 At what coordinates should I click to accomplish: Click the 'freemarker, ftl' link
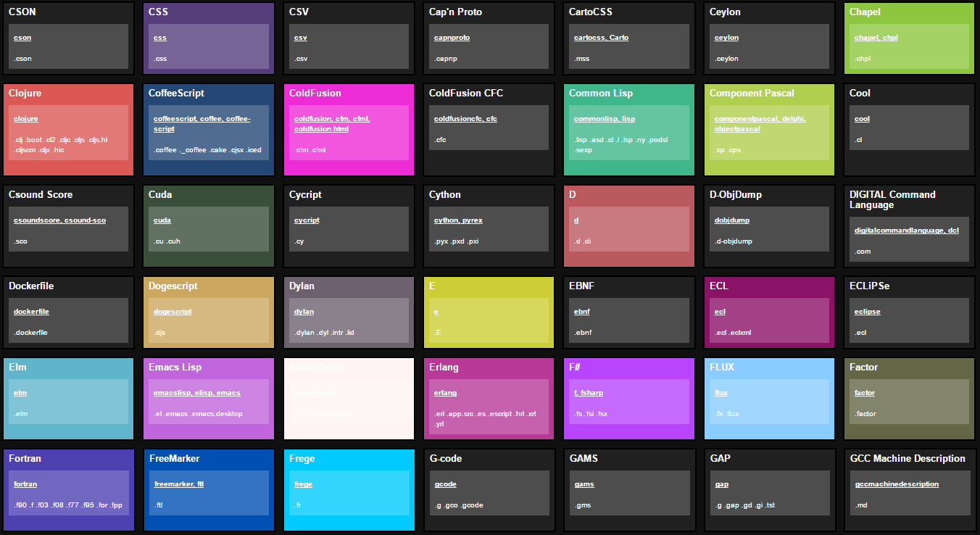[179, 484]
